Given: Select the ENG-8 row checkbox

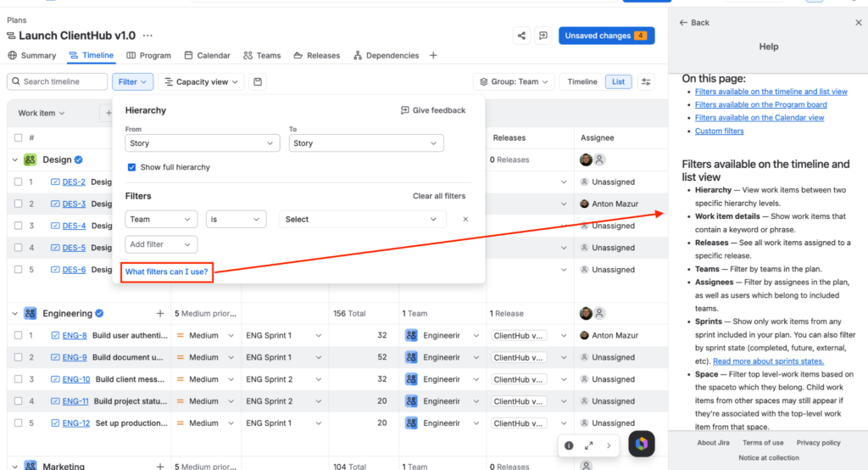Looking at the screenshot, I should pyautogui.click(x=19, y=335).
